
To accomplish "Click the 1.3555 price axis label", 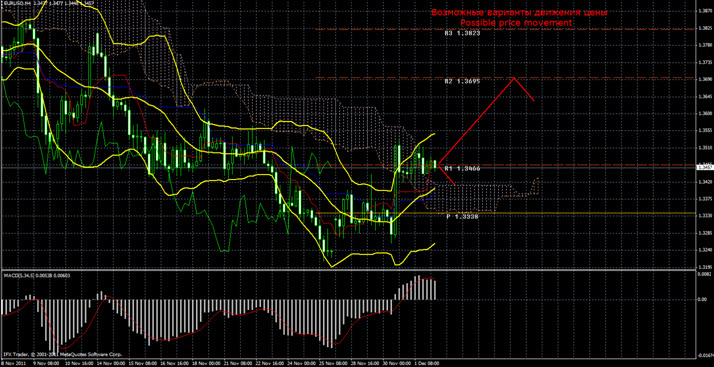I will (x=704, y=131).
